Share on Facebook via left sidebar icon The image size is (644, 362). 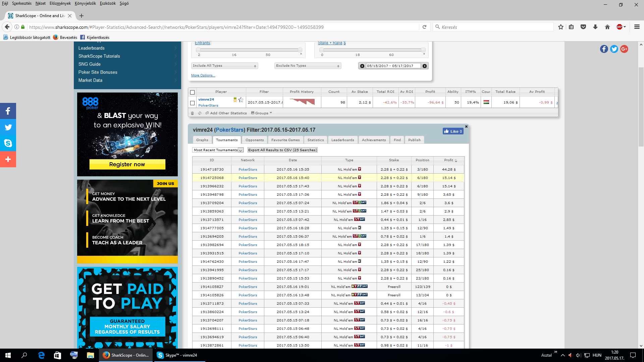8,111
